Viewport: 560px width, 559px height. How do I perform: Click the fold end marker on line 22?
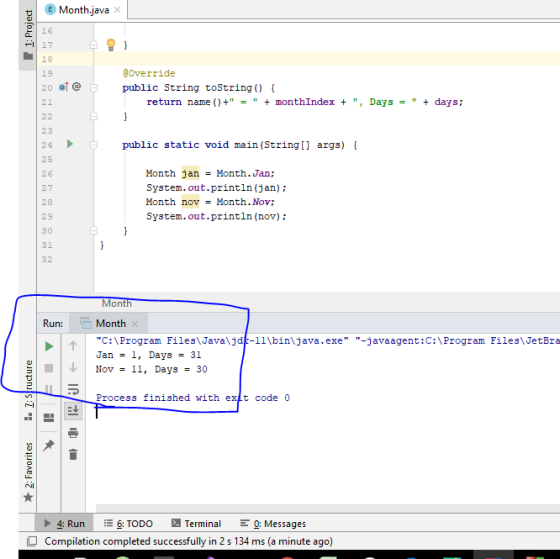pos(94,116)
